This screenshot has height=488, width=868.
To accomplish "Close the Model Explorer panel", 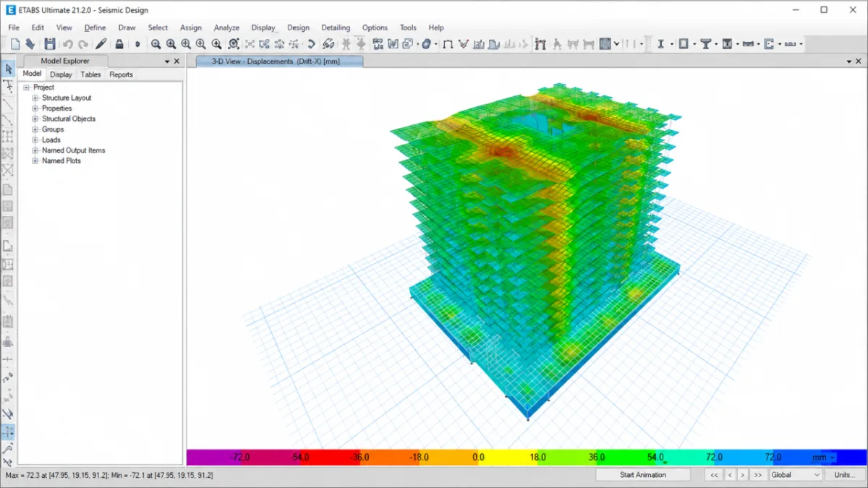I will (177, 61).
